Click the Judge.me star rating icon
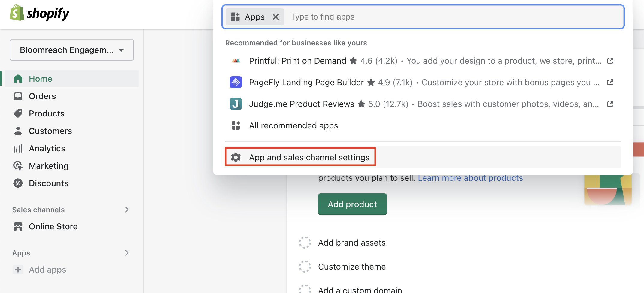 click(362, 104)
